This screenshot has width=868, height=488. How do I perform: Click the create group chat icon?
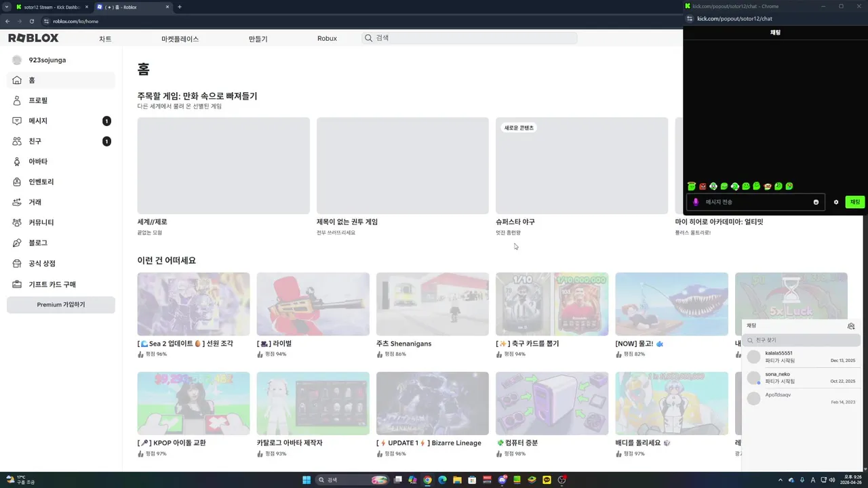pyautogui.click(x=851, y=326)
